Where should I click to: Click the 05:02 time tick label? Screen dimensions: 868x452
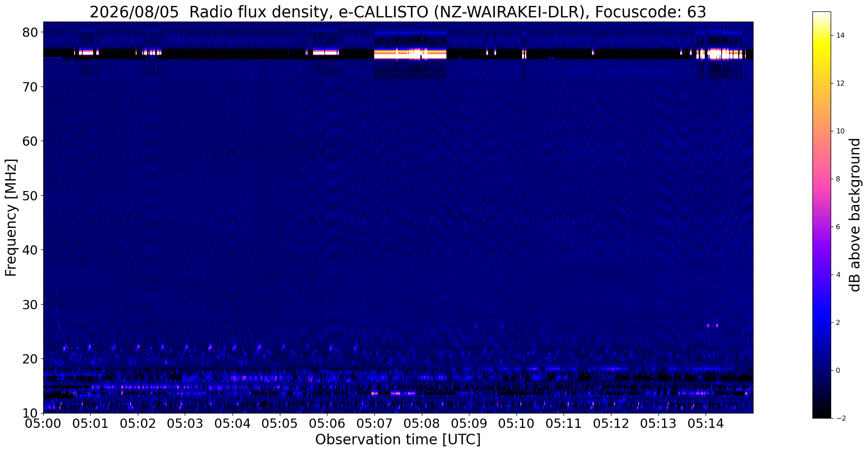point(138,424)
